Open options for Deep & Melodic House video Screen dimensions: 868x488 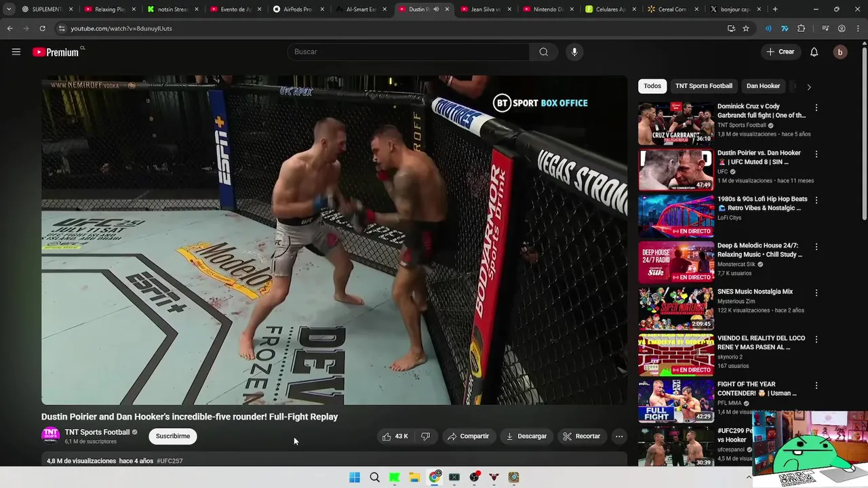click(x=816, y=247)
